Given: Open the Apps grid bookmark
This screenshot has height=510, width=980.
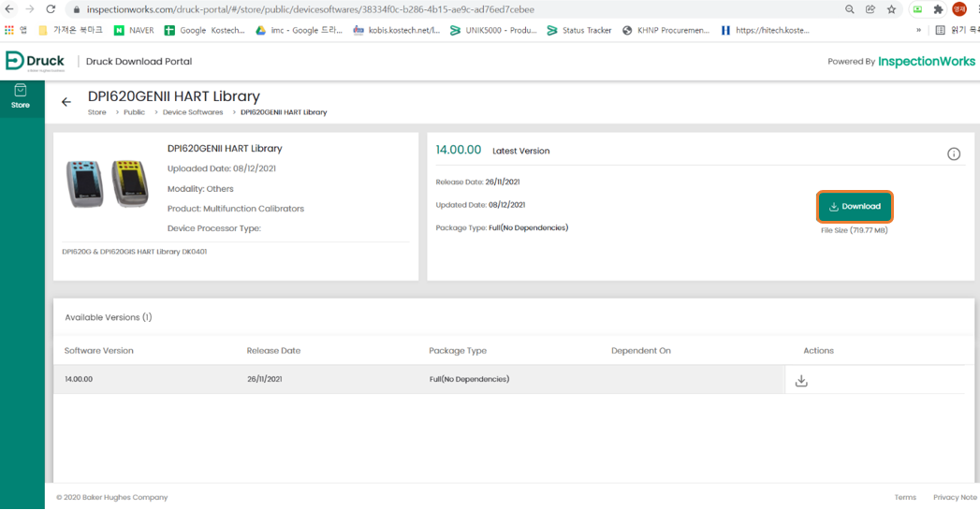Looking at the screenshot, I should pyautogui.click(x=16, y=30).
